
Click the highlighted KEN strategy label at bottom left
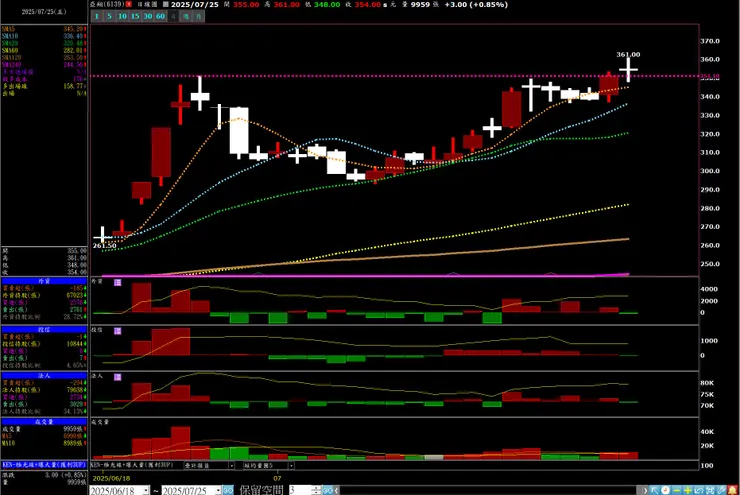(x=44, y=465)
